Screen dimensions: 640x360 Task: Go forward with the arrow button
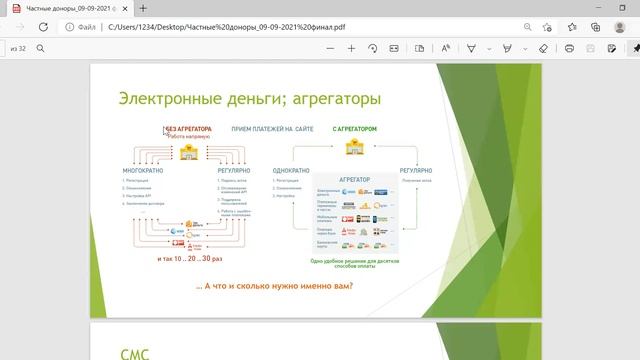pos(20,27)
